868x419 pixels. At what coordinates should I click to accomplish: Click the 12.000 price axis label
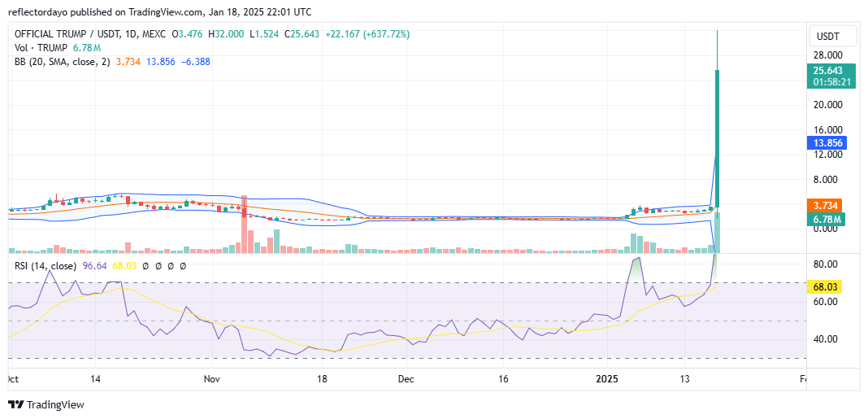pyautogui.click(x=827, y=155)
